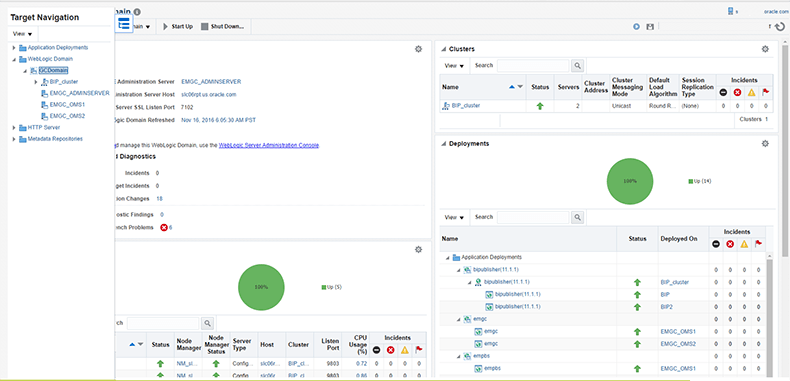Open the domain info icon beside the page title
Screen dimensions: 790x381
pos(138,12)
